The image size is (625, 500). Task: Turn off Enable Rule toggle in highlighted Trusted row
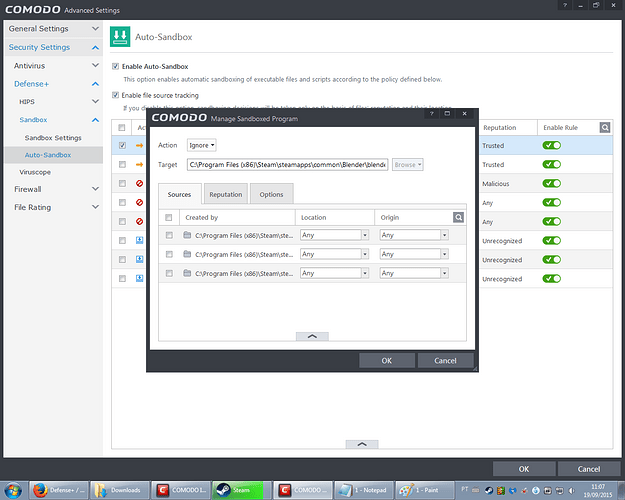point(552,146)
